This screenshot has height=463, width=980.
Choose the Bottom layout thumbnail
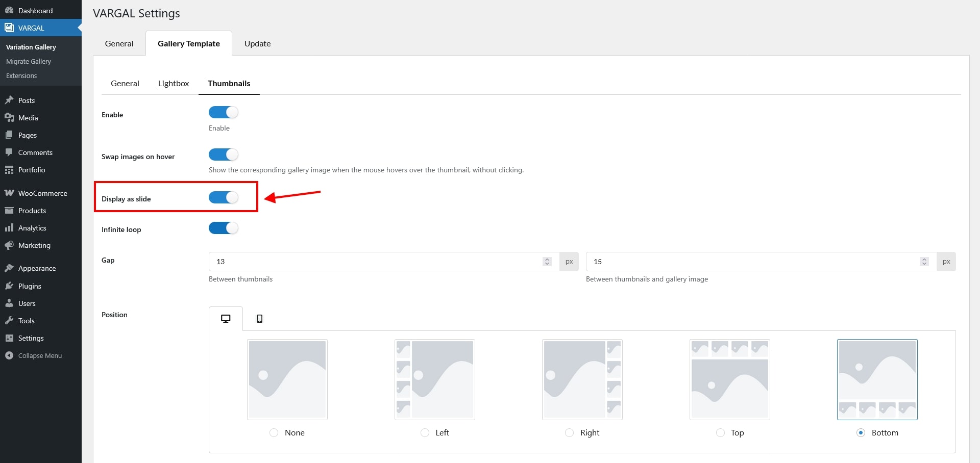877,379
